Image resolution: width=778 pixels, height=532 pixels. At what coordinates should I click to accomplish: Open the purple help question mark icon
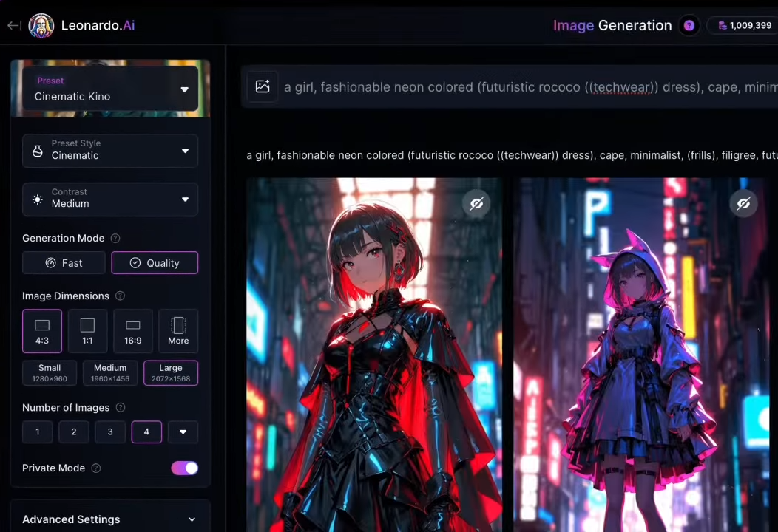[x=689, y=26]
